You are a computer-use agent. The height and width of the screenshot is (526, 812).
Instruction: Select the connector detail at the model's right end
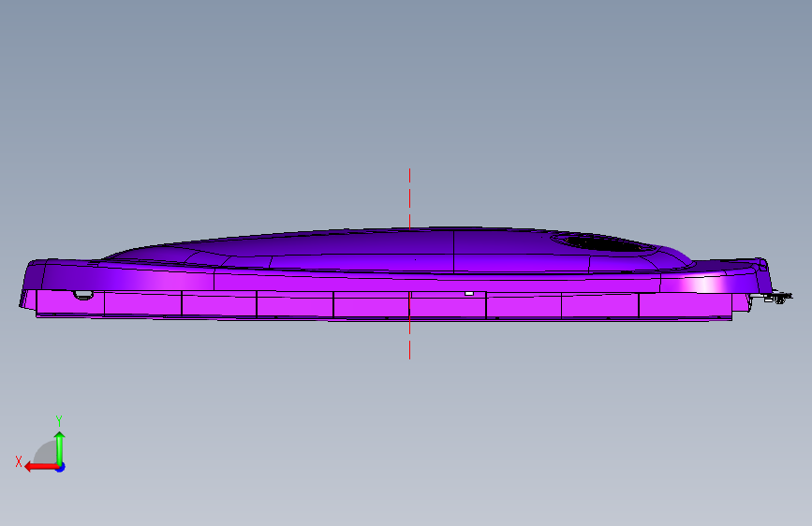pos(777,298)
